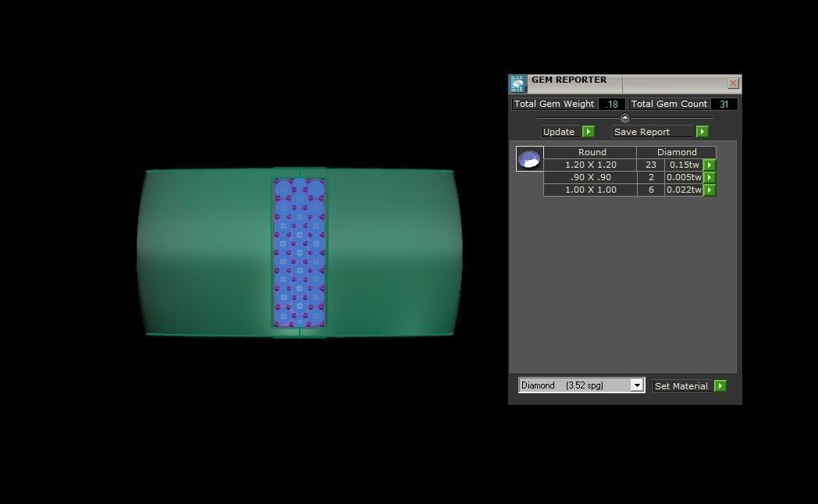This screenshot has width=818, height=504.
Task: Click the Total Gem Count label
Action: tap(669, 104)
